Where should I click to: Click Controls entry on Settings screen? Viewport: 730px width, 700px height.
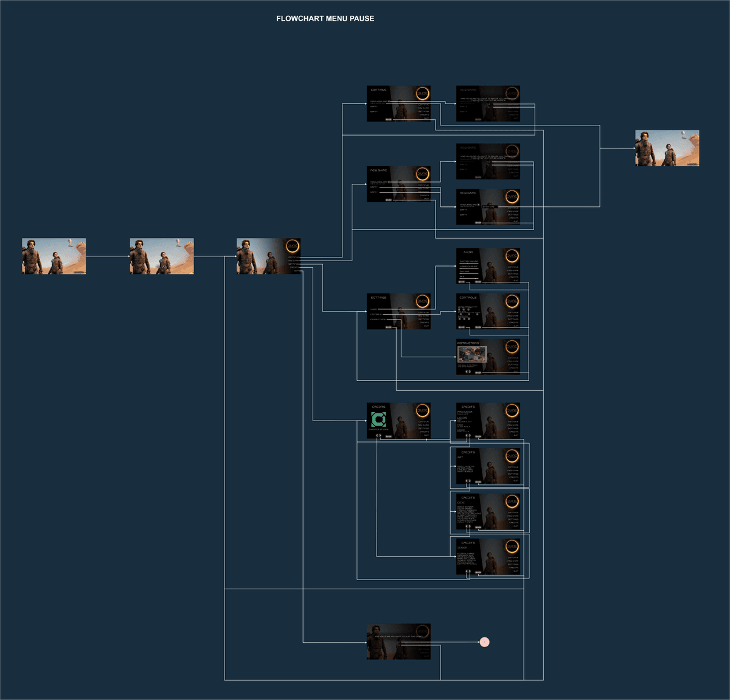(376, 314)
